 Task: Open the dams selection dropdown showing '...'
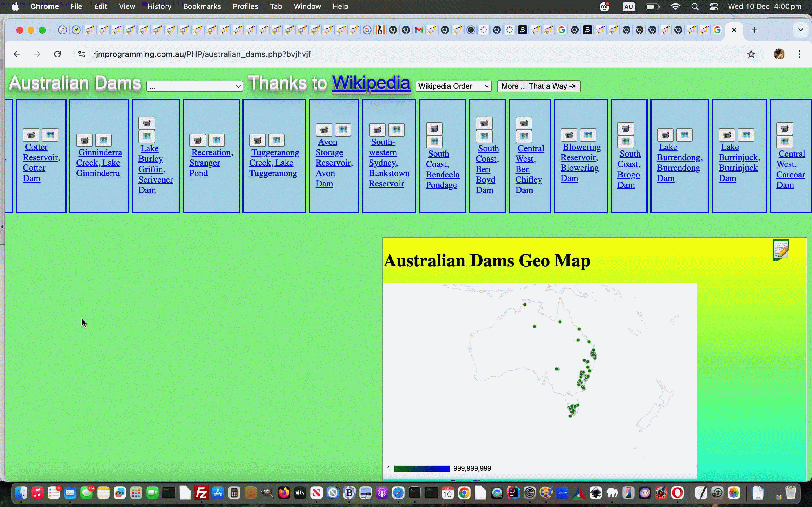[195, 86]
